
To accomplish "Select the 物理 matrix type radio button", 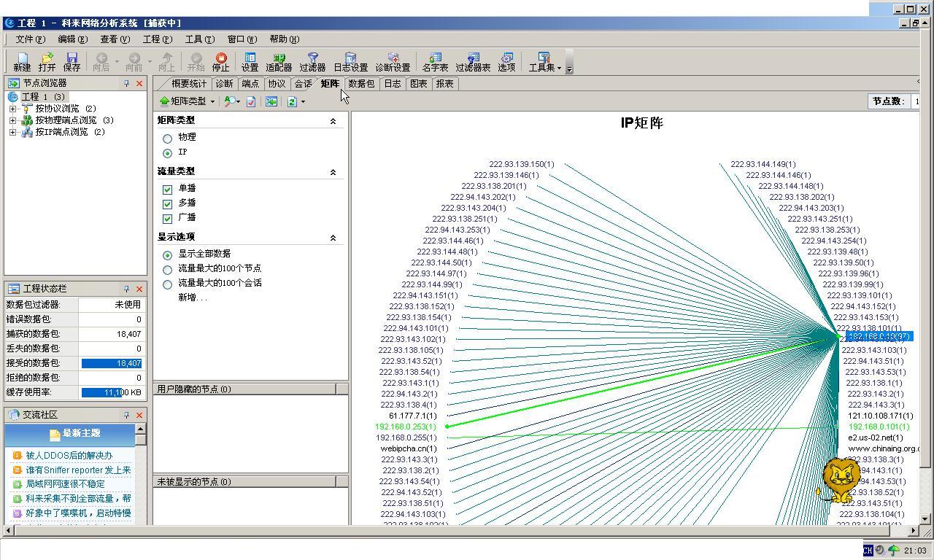I will pyautogui.click(x=168, y=138).
